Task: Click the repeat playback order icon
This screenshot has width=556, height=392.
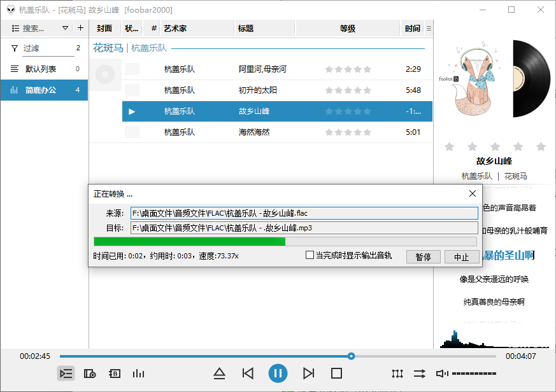Action: (420, 374)
